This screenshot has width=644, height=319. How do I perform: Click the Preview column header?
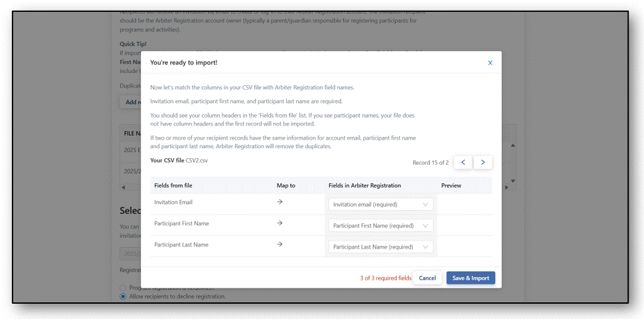click(451, 185)
